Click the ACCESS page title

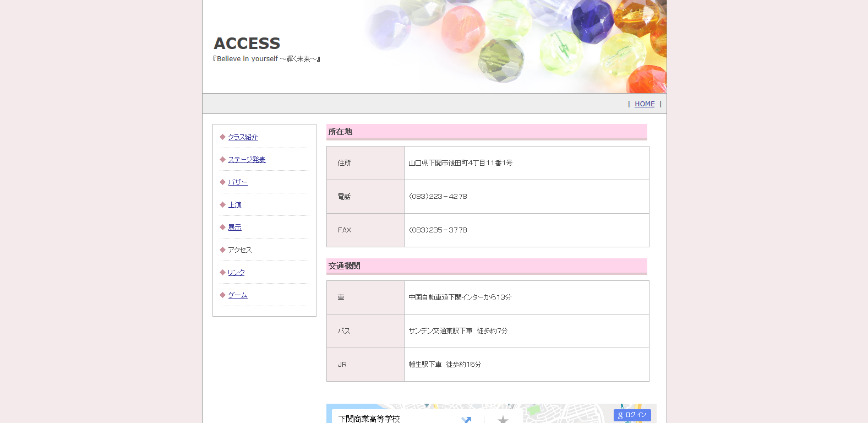click(x=247, y=44)
